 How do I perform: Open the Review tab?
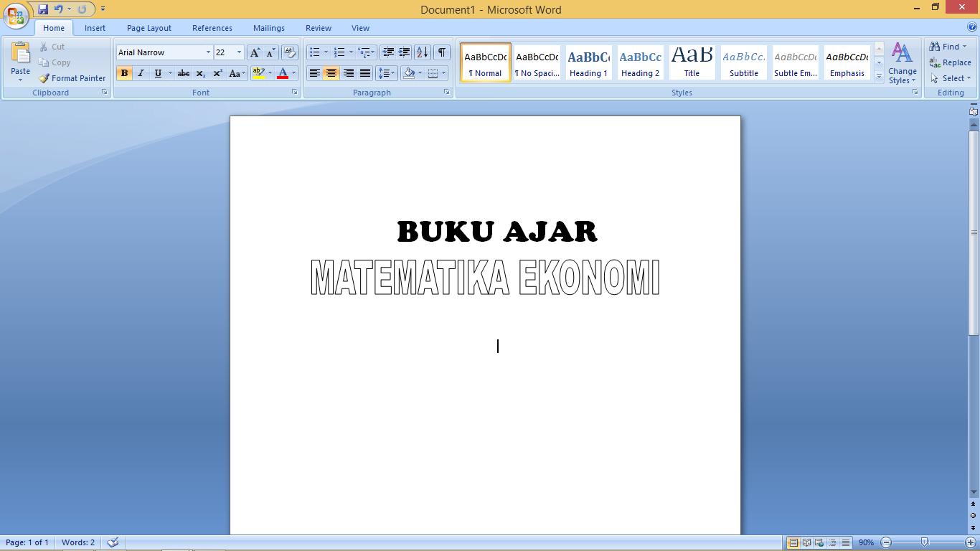319,28
